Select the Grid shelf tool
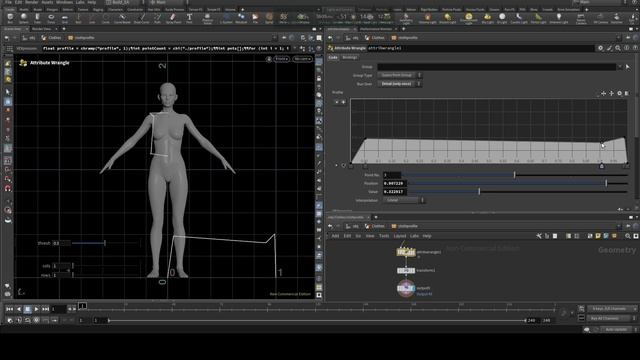 pos(65,18)
